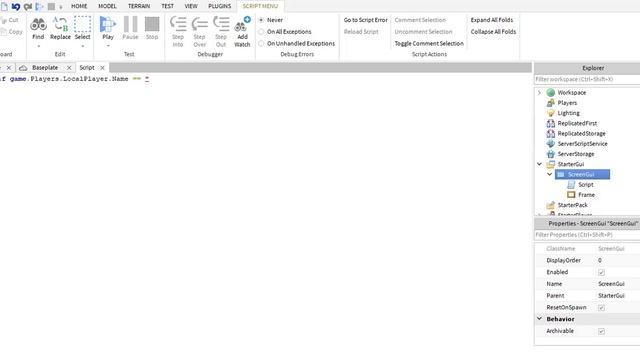Click the Name property value ScreenGui
This screenshot has height=360, width=640.
(x=611, y=284)
